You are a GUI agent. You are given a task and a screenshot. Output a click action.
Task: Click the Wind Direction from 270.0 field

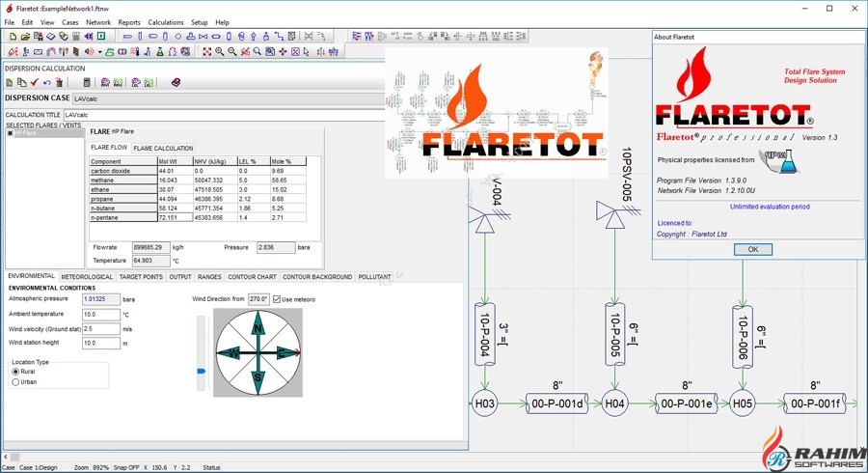point(258,299)
